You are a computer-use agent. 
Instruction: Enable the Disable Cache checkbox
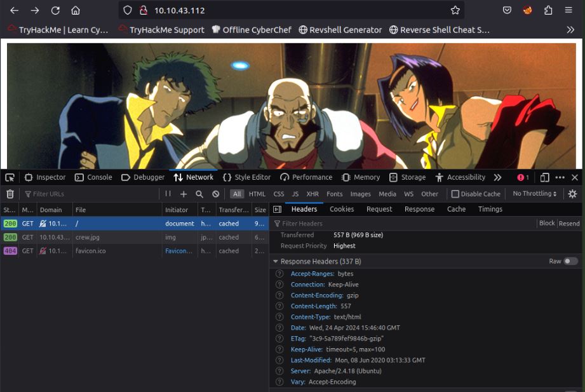coord(455,194)
